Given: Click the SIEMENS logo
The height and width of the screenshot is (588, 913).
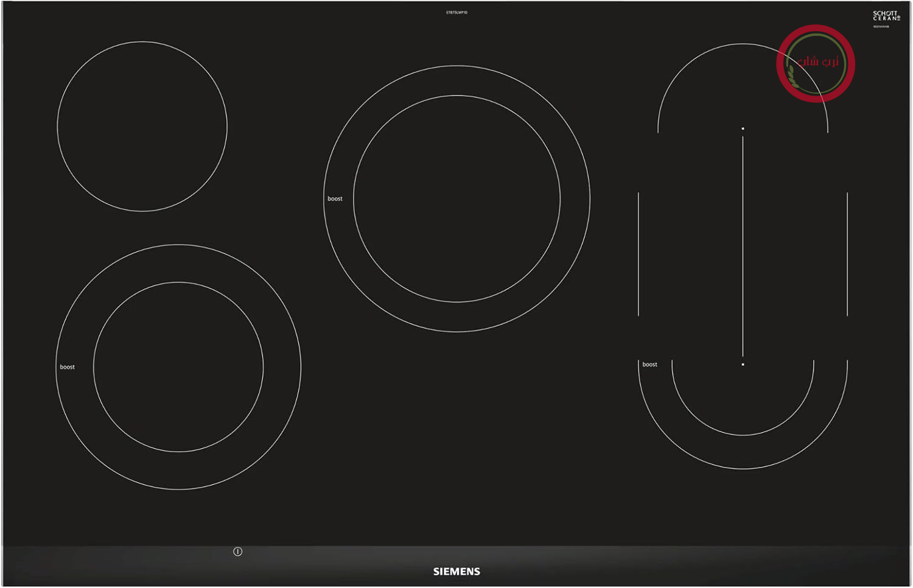Looking at the screenshot, I should click(456, 572).
